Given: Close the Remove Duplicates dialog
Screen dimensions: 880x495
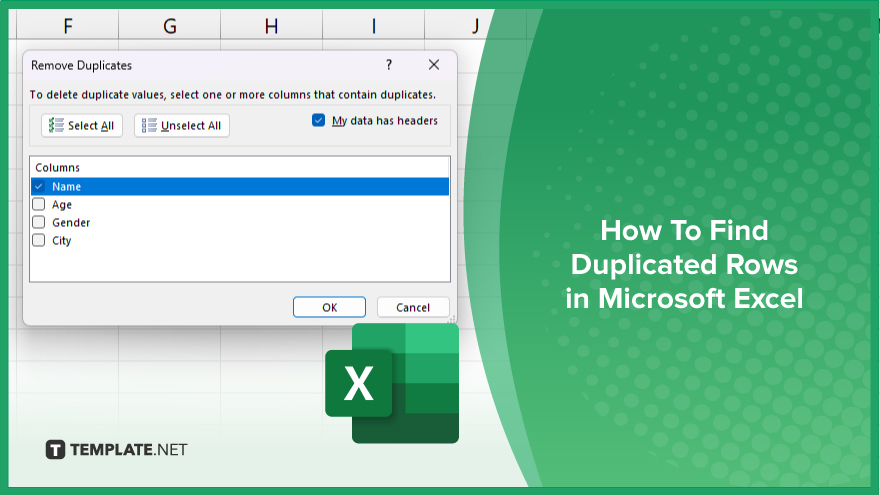Looking at the screenshot, I should [x=434, y=65].
